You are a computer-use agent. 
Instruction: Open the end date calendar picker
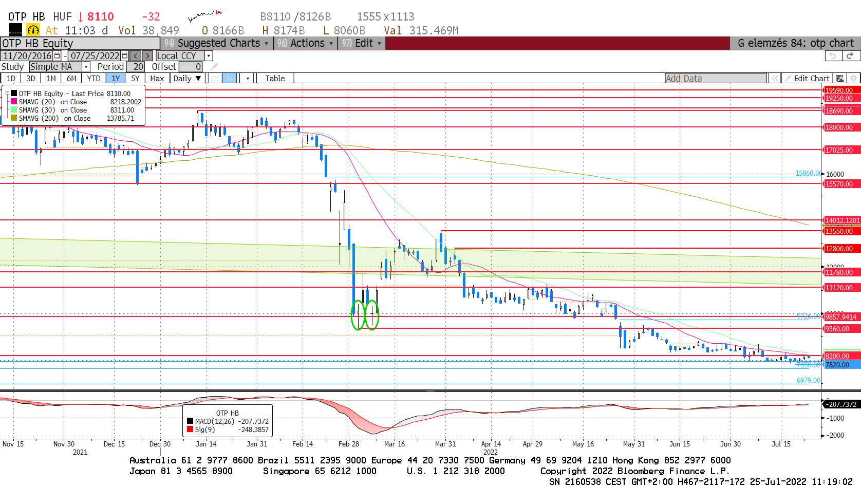click(x=125, y=55)
